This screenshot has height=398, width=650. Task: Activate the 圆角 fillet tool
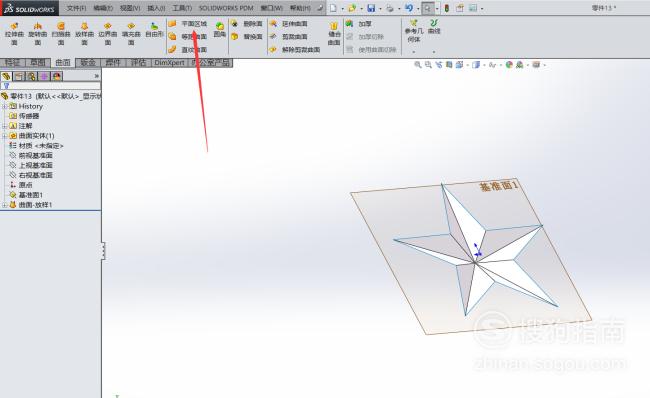coord(219,30)
